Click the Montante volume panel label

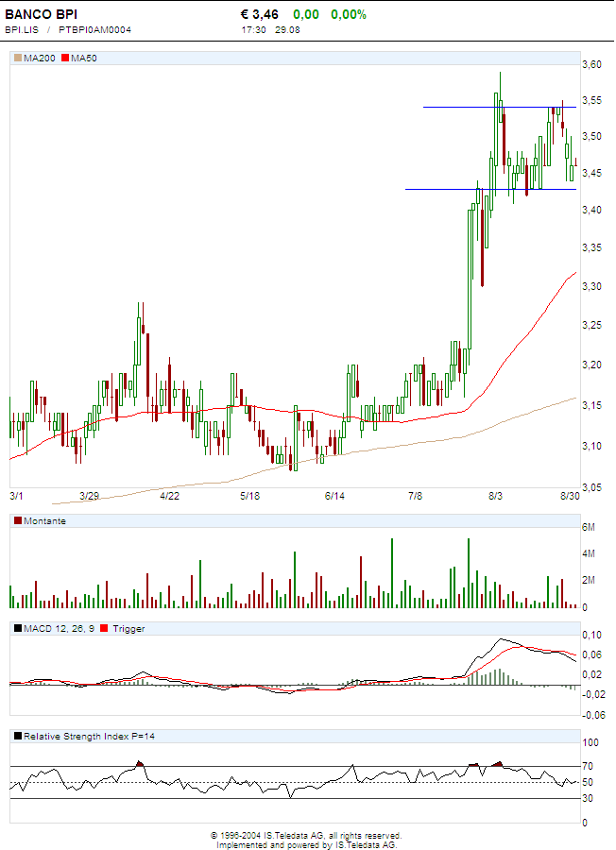coord(44,521)
